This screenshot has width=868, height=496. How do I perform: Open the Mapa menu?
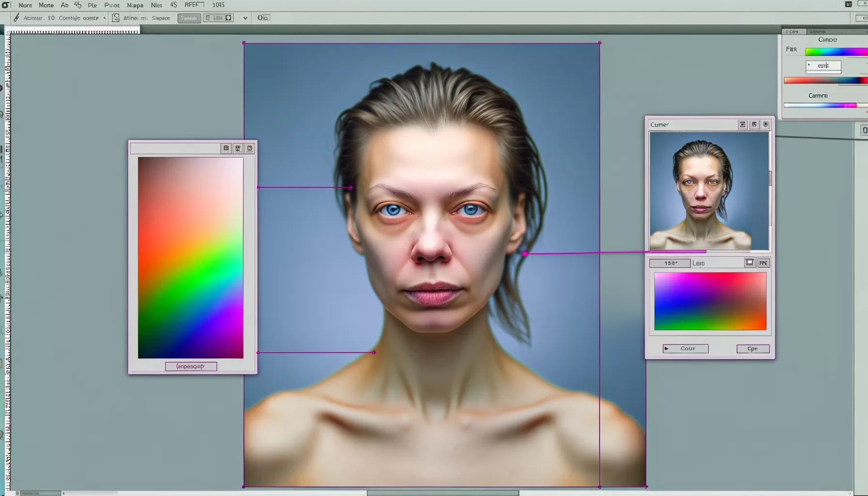pos(135,5)
